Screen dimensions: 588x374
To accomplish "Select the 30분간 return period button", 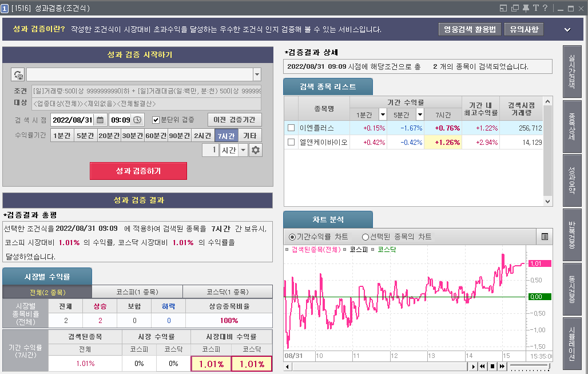I will pos(133,136).
